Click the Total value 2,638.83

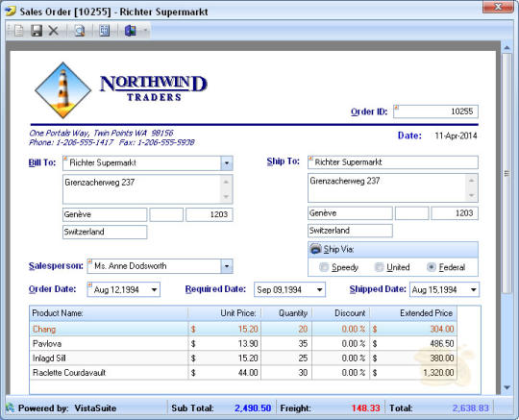(470, 408)
